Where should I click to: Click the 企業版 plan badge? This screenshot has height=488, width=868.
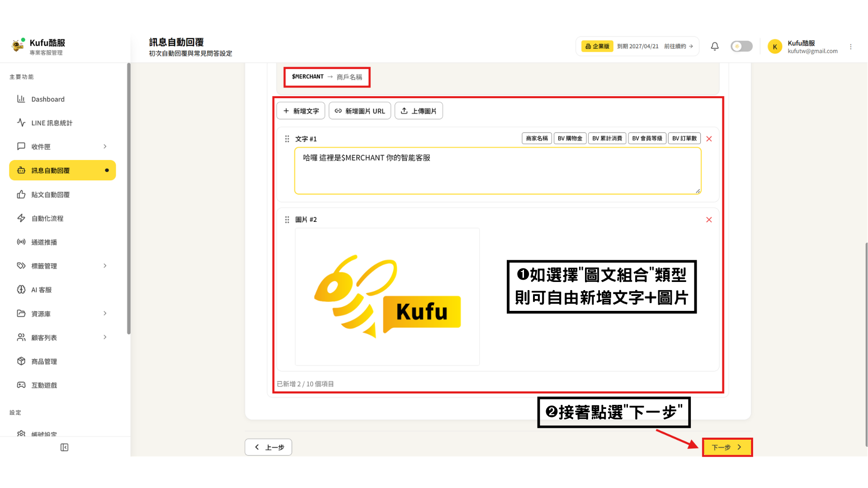click(x=597, y=46)
